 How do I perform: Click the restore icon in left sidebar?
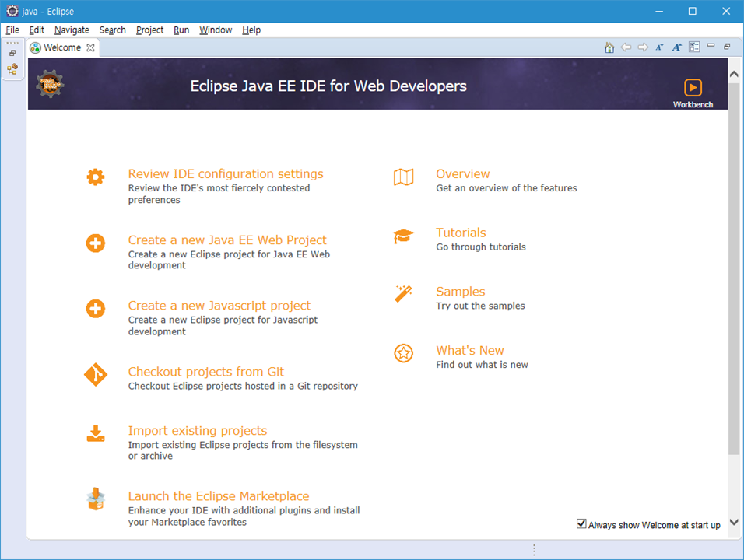12,53
